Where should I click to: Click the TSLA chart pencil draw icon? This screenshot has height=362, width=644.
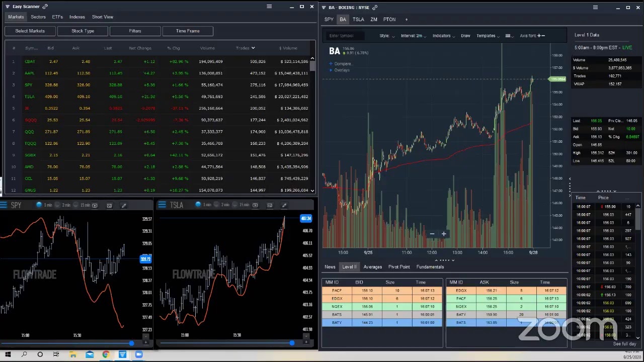pyautogui.click(x=284, y=205)
